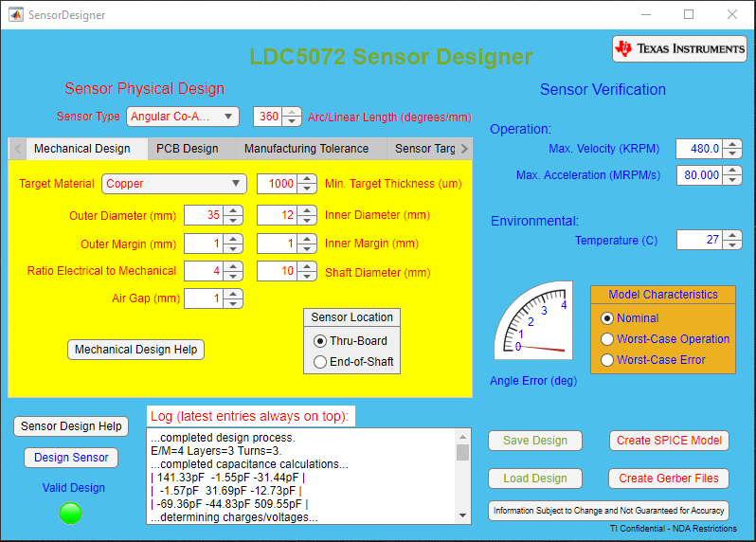Click the Design Sensor button
Image resolution: width=756 pixels, height=542 pixels.
tap(71, 458)
